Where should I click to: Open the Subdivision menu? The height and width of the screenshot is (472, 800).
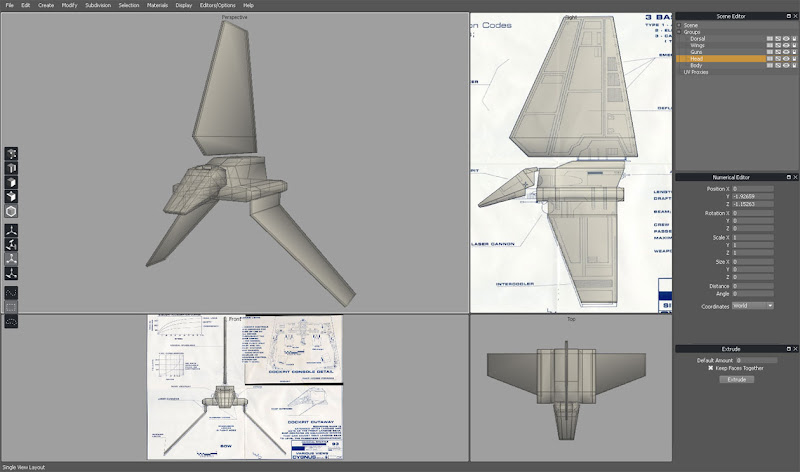98,5
